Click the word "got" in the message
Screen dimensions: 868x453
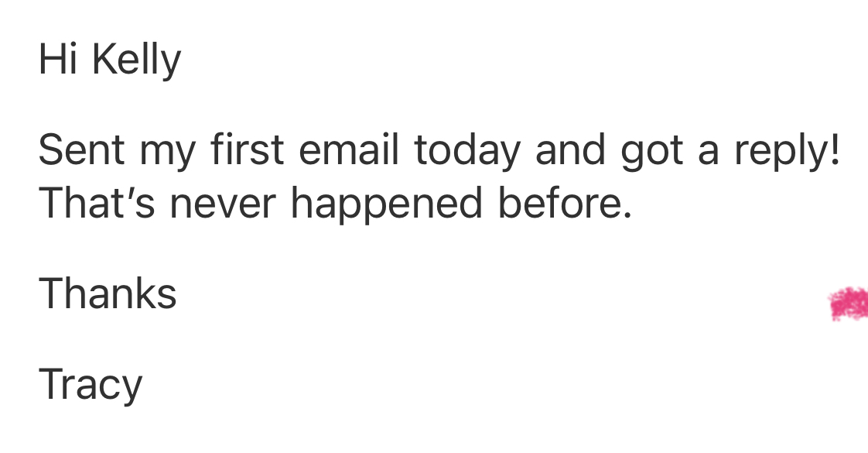[x=652, y=152]
